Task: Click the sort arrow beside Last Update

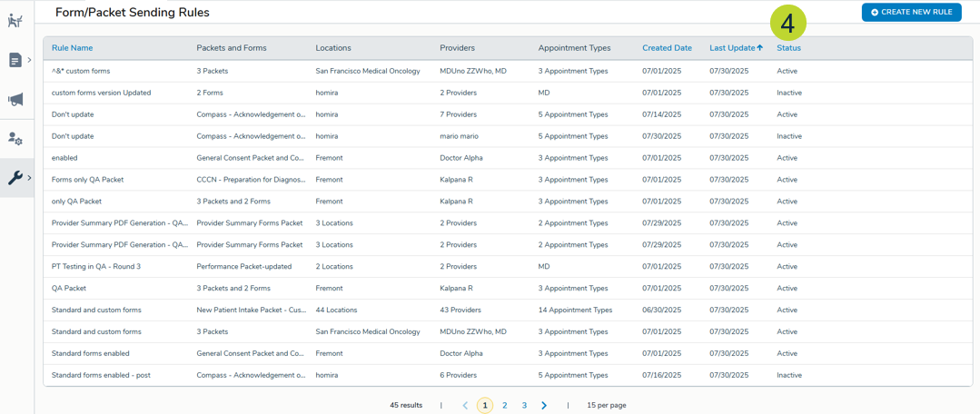Action: coord(760,48)
